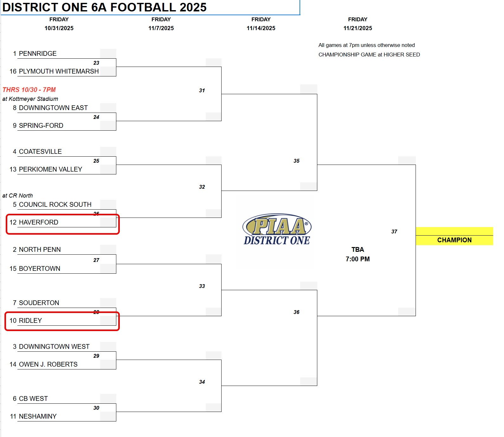This screenshot has height=437, width=504.
Task: Select the highlighted HAVERFORD team cell
Action: (39, 222)
